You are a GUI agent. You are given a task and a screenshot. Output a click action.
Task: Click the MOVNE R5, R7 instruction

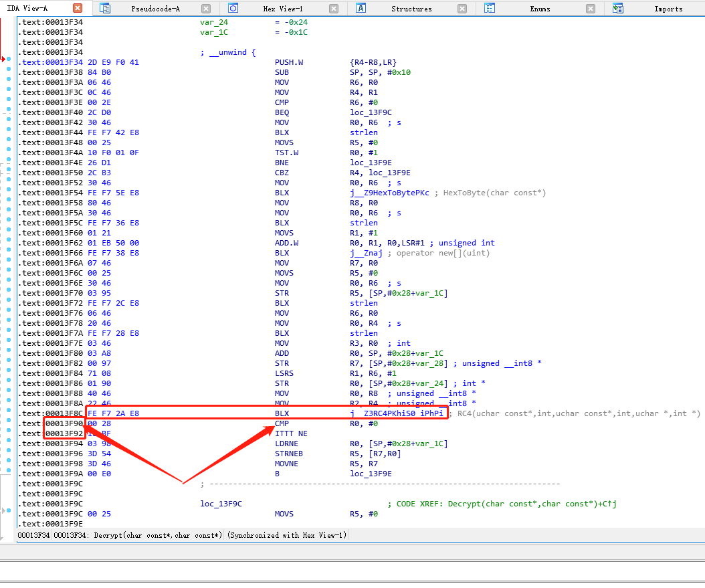pyautogui.click(x=326, y=464)
